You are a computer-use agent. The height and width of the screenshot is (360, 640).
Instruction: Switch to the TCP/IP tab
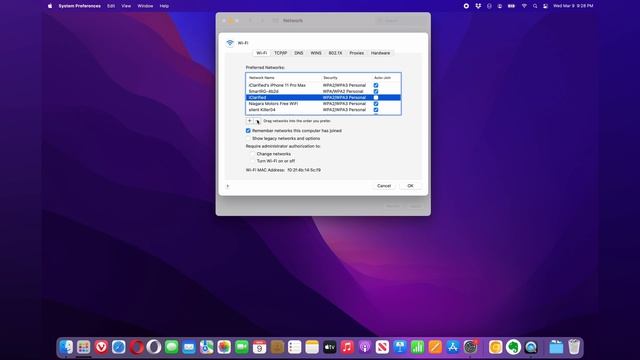[280, 53]
